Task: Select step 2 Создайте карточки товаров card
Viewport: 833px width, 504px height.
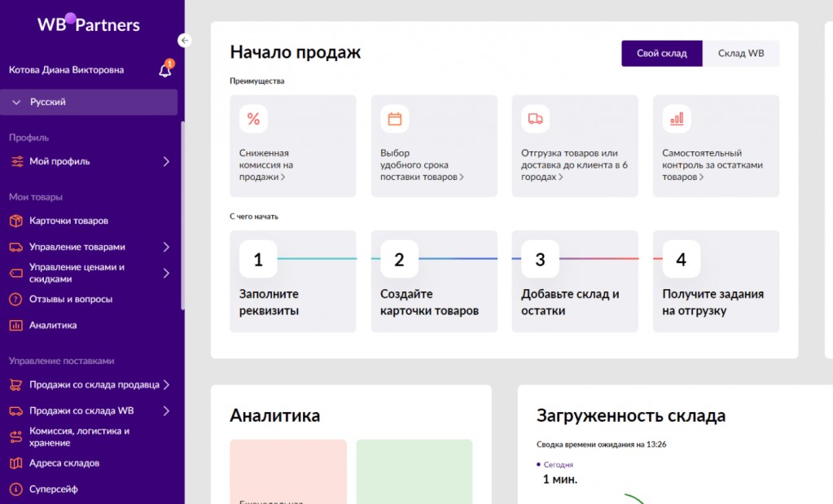Action: (x=434, y=282)
